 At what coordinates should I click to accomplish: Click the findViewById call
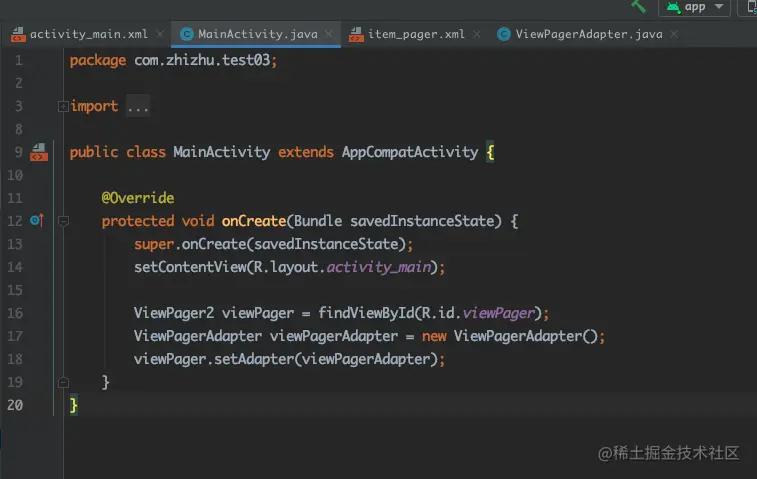coord(366,313)
